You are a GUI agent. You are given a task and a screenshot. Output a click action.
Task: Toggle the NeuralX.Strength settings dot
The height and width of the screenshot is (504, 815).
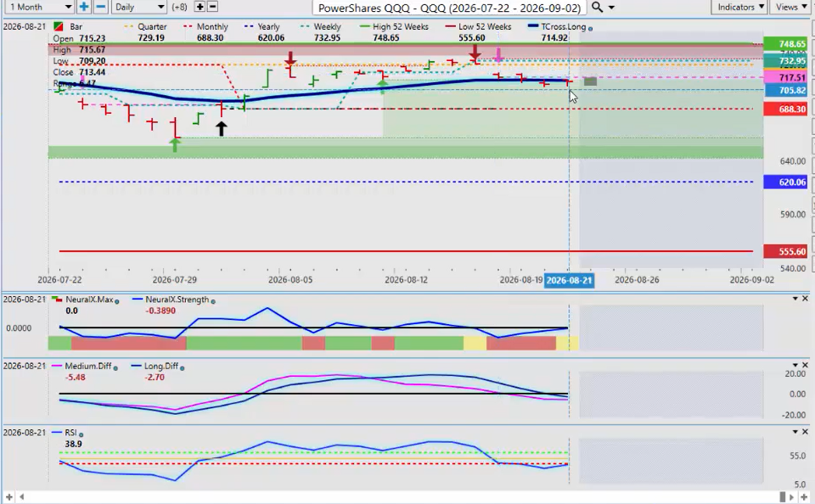[213, 301]
